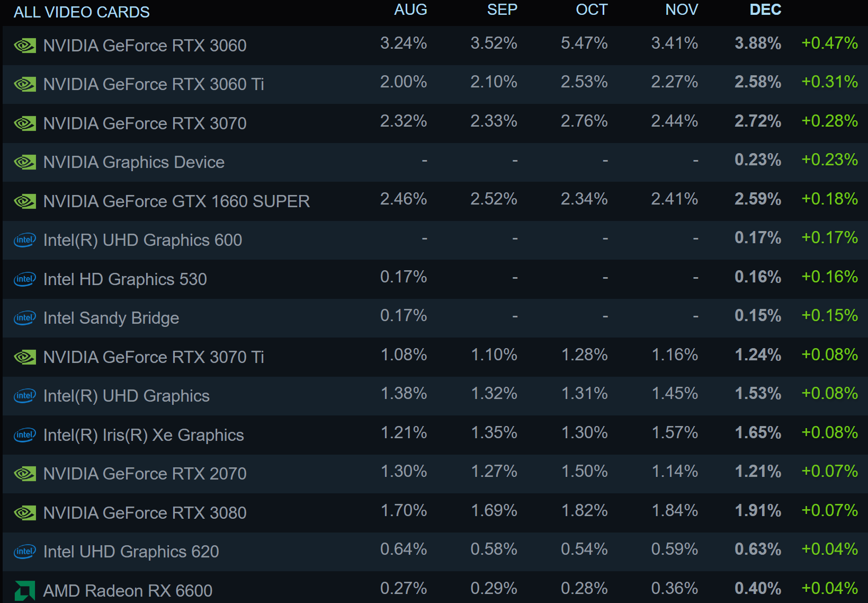Click the OCT column header
Viewport: 868px width, 603px height.
coord(592,10)
